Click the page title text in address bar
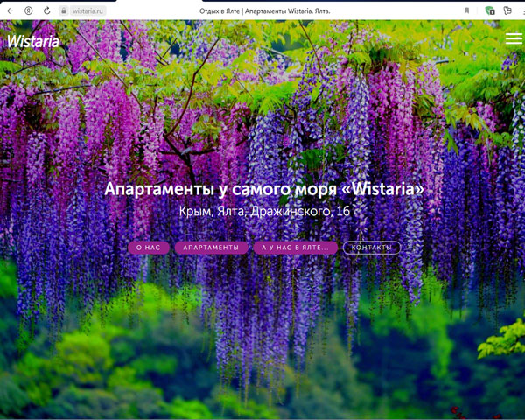Screen dimensions: 525x420 click(x=264, y=11)
